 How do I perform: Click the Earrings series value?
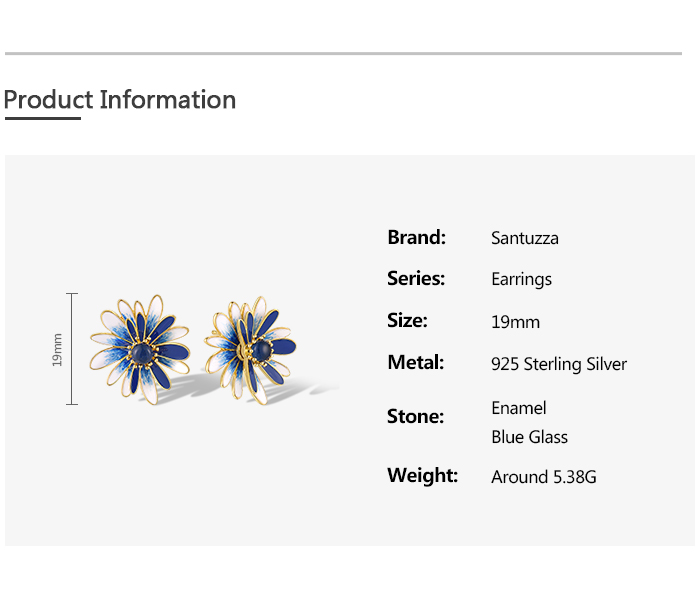pos(521,280)
